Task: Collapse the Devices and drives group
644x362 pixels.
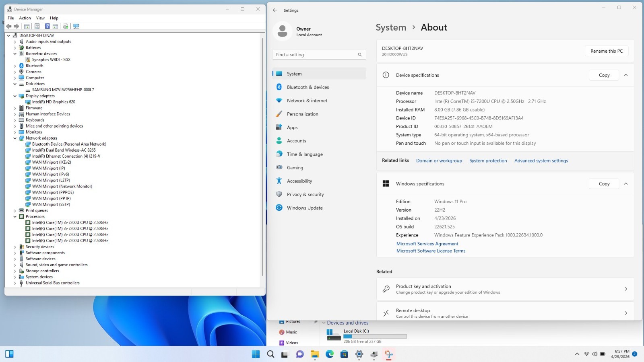Action: 323,323
